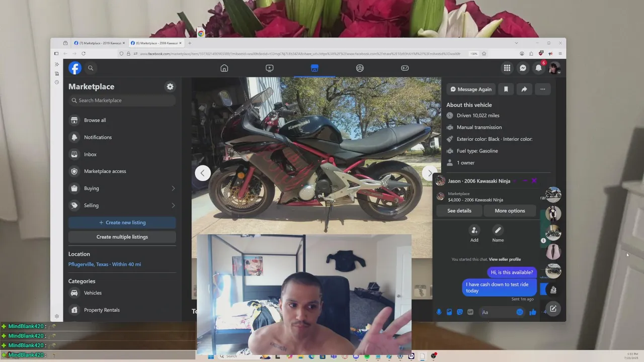Open the Messenger icon in top bar
This screenshot has width=644, height=362.
523,68
